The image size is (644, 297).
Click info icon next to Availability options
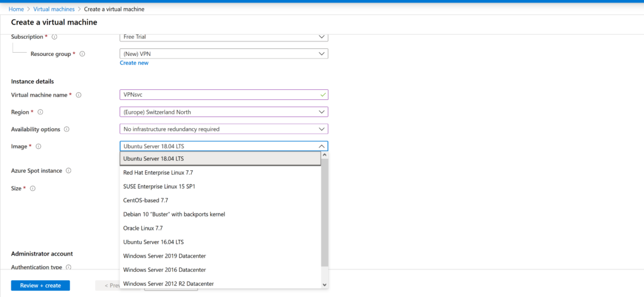[x=67, y=129]
